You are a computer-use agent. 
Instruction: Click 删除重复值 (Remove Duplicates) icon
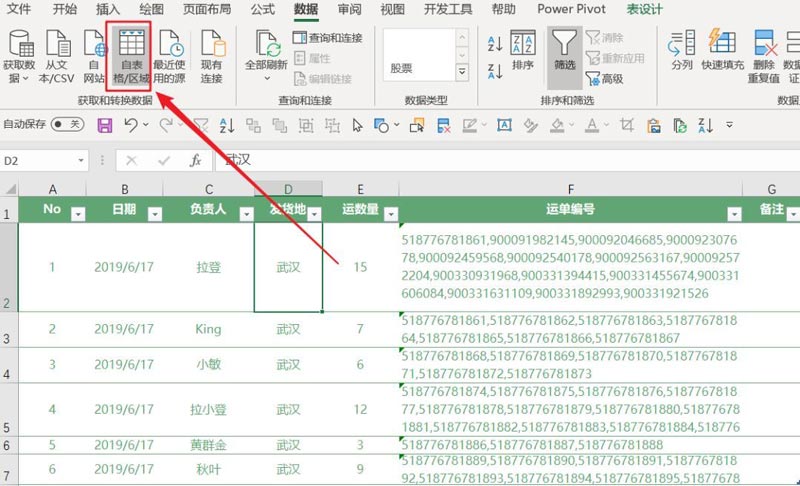(764, 43)
